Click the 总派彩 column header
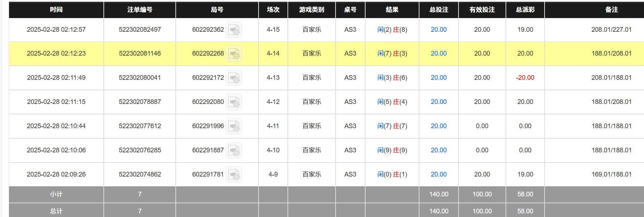Image resolution: width=644 pixels, height=217 pixels. point(525,10)
